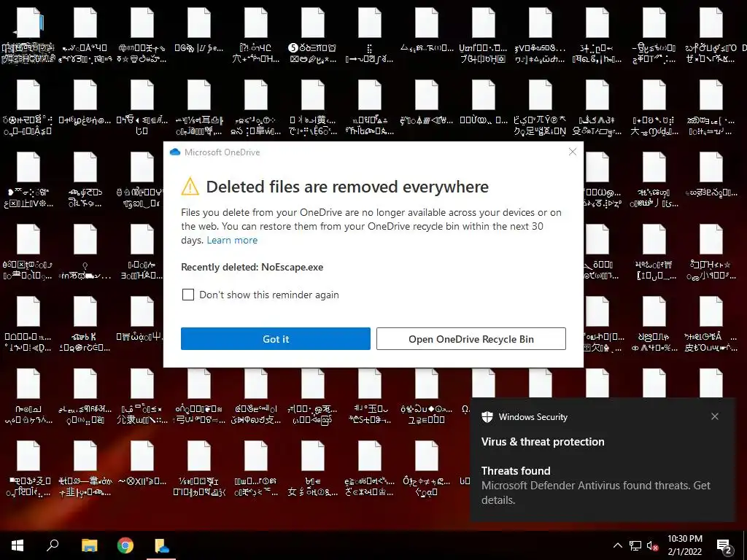Click the Recently deleted: NoEscape.exe text
The width and height of the screenshot is (747, 560).
point(252,267)
